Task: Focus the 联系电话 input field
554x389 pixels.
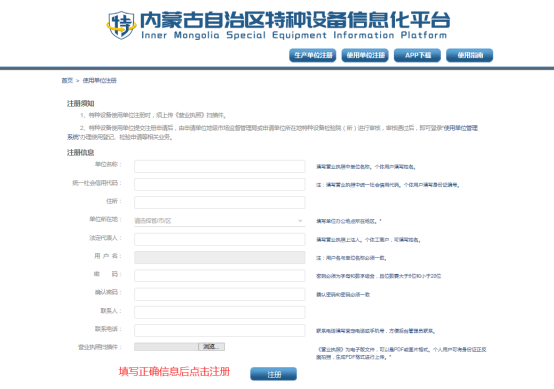Action: pyautogui.click(x=220, y=330)
